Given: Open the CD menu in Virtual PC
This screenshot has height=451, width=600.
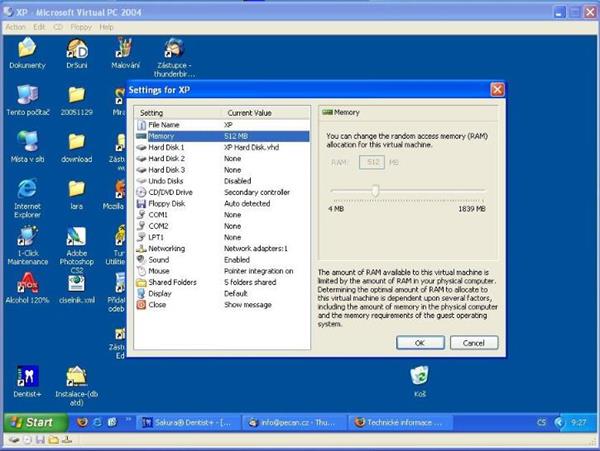Looking at the screenshot, I should click(x=58, y=27).
